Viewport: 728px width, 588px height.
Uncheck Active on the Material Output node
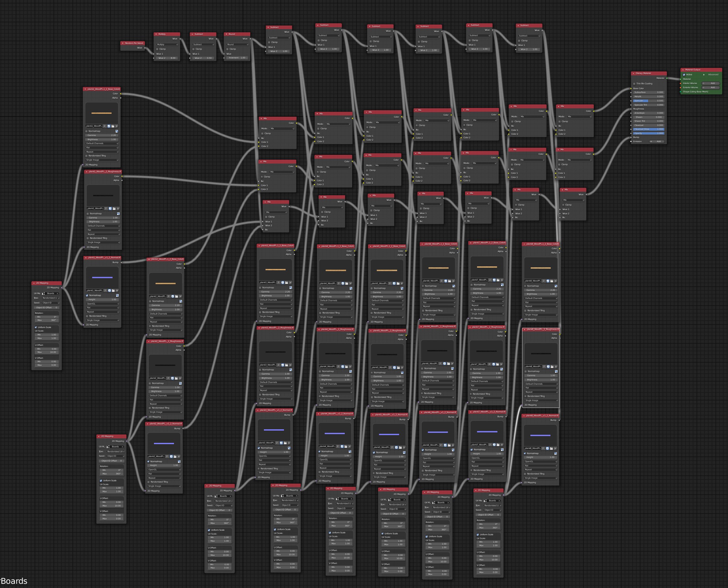pos(684,75)
